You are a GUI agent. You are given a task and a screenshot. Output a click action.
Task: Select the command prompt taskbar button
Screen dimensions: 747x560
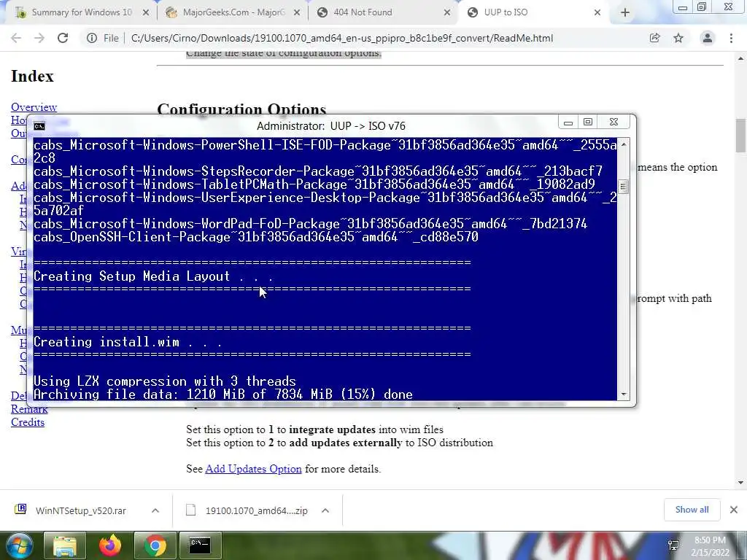click(x=200, y=545)
